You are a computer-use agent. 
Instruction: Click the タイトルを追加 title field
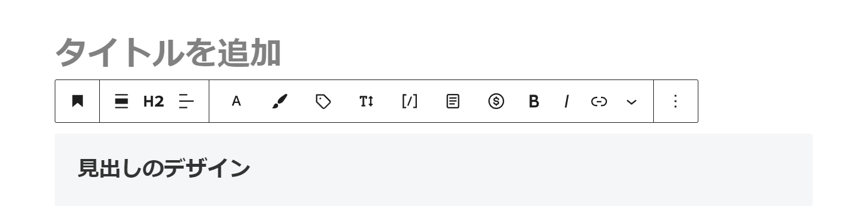pyautogui.click(x=168, y=53)
